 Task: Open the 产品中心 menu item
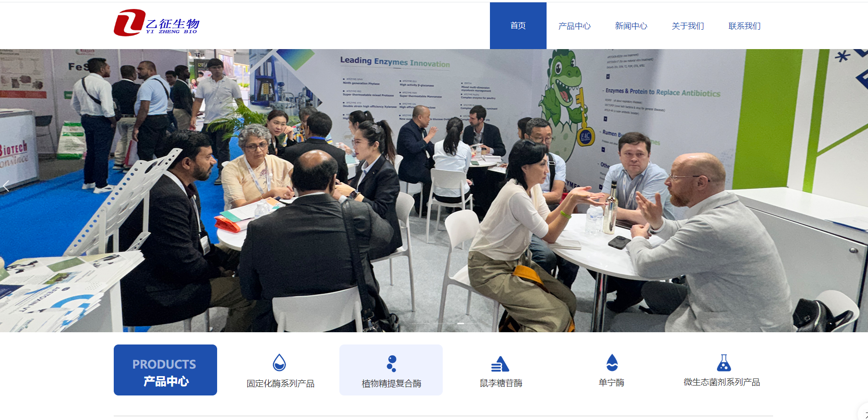[x=574, y=26]
